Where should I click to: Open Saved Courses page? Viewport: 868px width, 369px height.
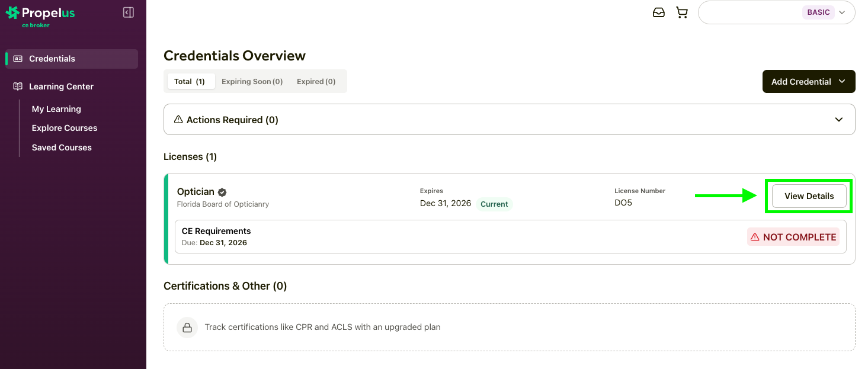point(62,147)
